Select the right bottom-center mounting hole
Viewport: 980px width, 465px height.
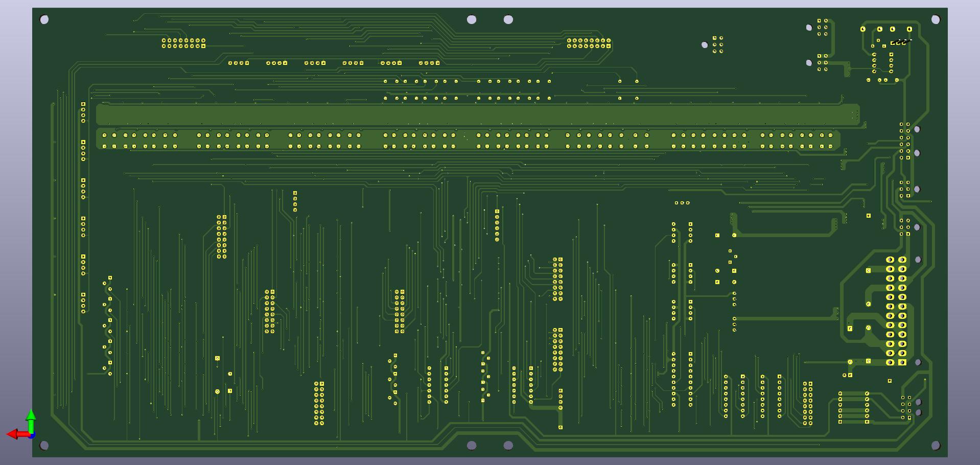tap(508, 446)
